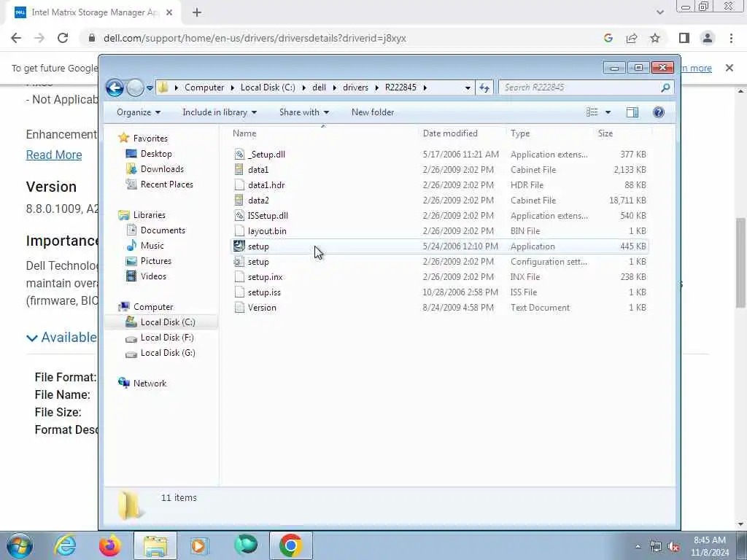
Task: Select the setup.inx file
Action: [x=265, y=276]
